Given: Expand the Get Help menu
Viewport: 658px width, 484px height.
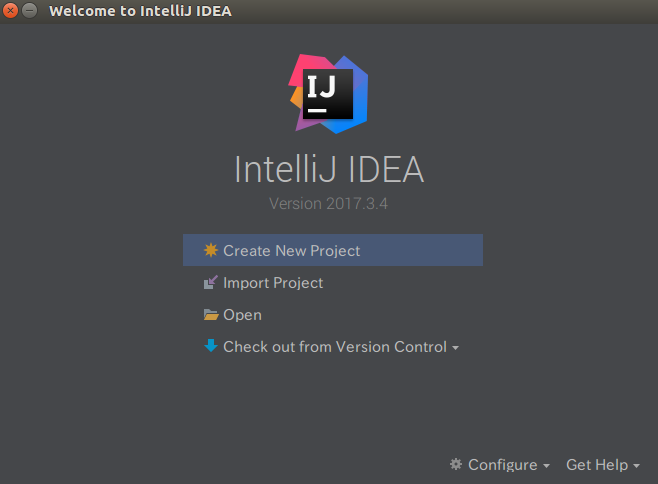Looking at the screenshot, I should (596, 465).
